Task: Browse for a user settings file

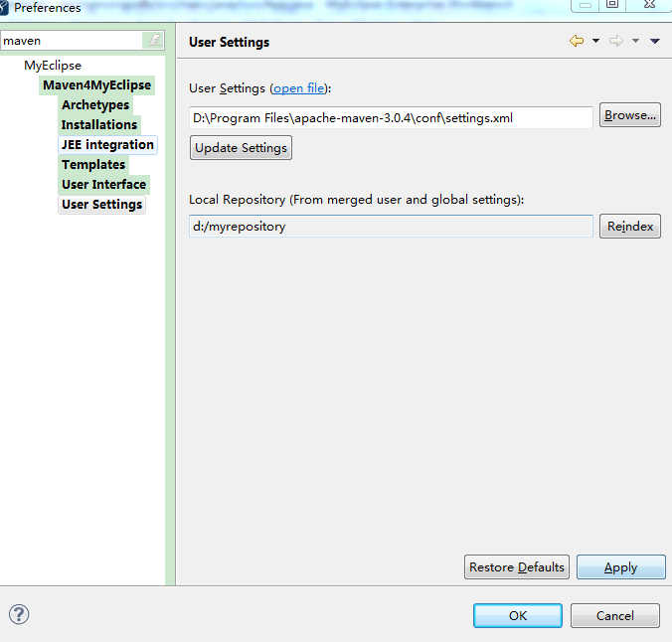Action: pyautogui.click(x=630, y=115)
